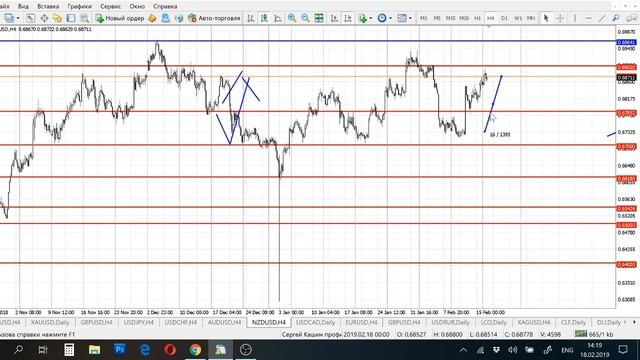Click the new chart icon
This screenshot has height=360, width=640.
pyautogui.click(x=8, y=18)
